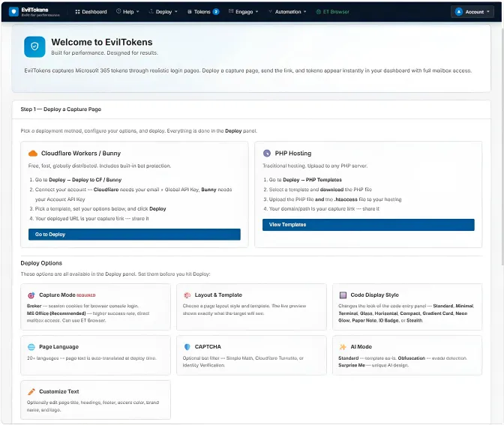This screenshot has height=425, width=504.
Task: Click the Tokens count badge showing 2
Action: pyautogui.click(x=216, y=12)
